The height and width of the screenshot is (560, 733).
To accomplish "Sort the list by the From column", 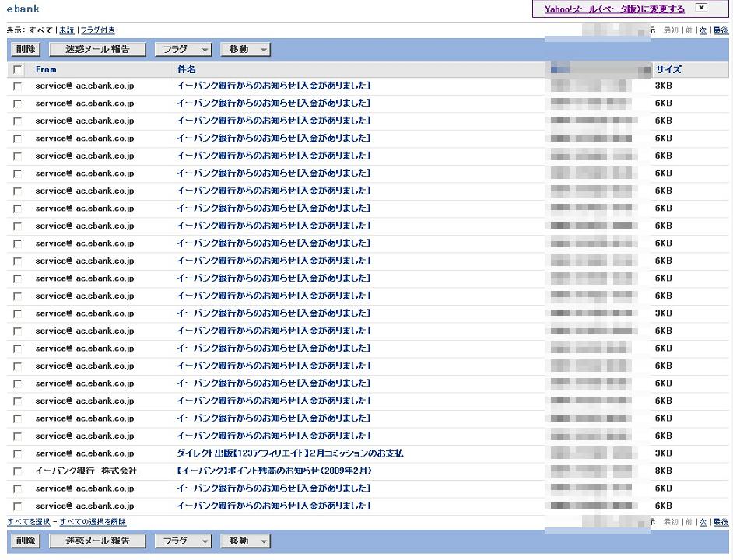I will [46, 69].
